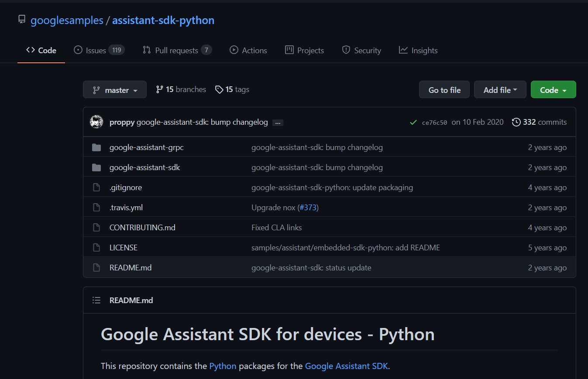The image size is (588, 379).
Task: Click the green checkmark build status icon
Action: point(413,122)
